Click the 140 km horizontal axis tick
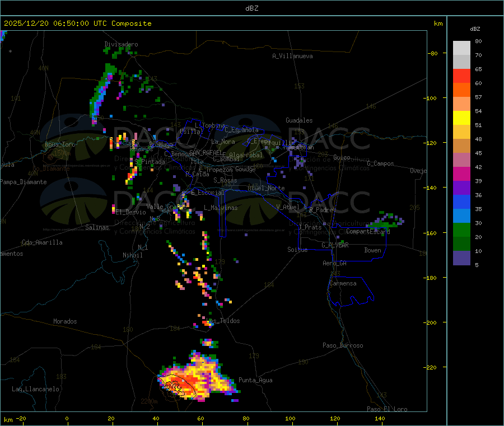 point(380,418)
